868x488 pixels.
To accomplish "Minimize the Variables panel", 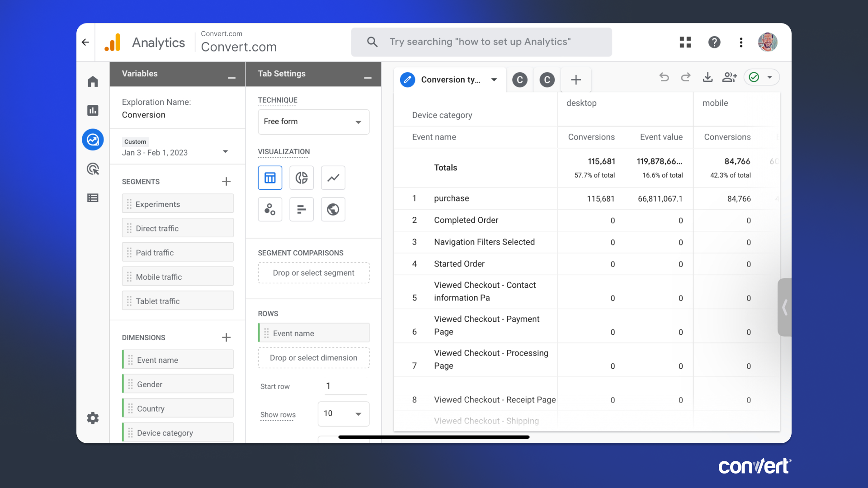I will pyautogui.click(x=232, y=78).
